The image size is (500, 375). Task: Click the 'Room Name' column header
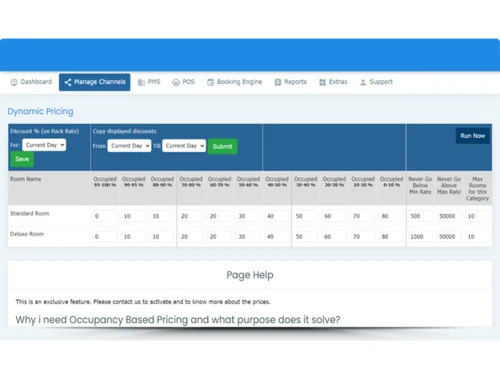(x=26, y=179)
